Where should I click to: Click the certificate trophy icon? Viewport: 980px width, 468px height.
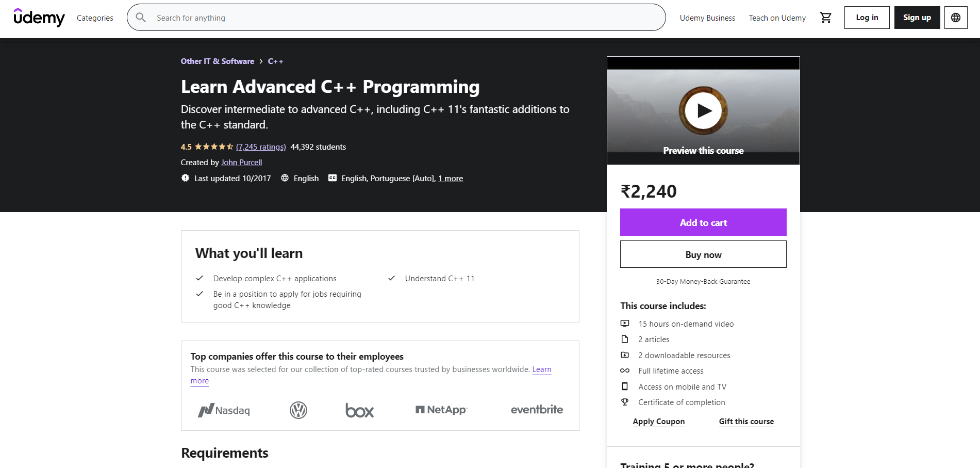pos(625,402)
